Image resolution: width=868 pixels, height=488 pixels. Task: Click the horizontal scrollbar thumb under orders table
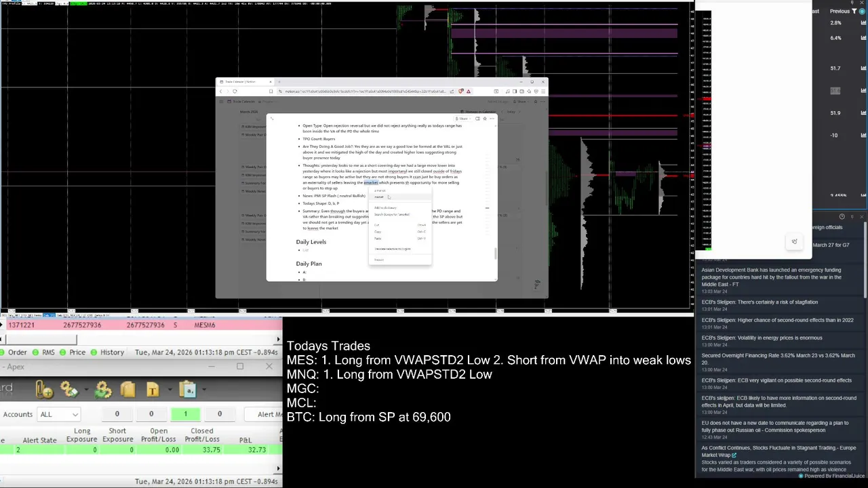pyautogui.click(x=41, y=340)
